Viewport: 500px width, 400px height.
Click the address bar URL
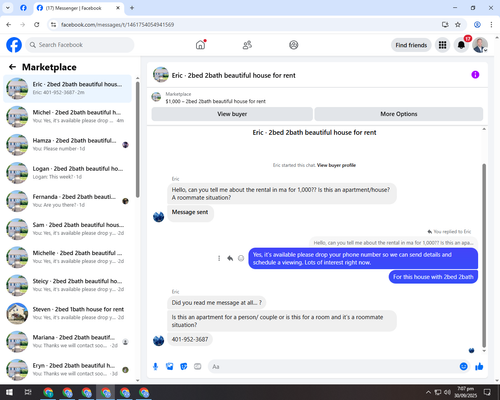click(117, 25)
